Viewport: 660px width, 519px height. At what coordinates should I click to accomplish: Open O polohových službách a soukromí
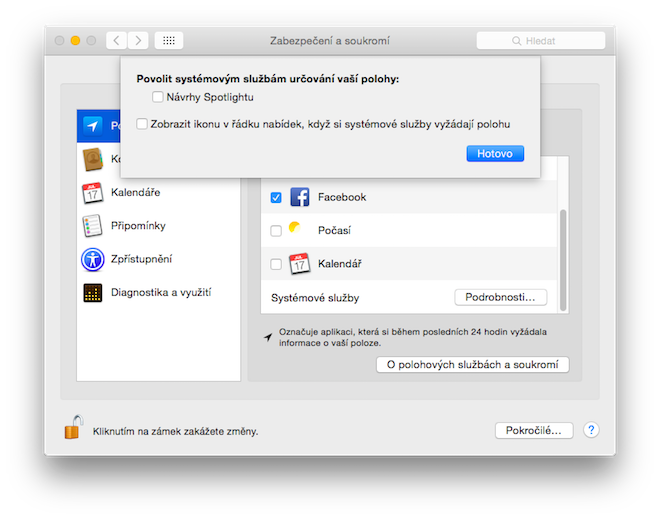click(472, 365)
